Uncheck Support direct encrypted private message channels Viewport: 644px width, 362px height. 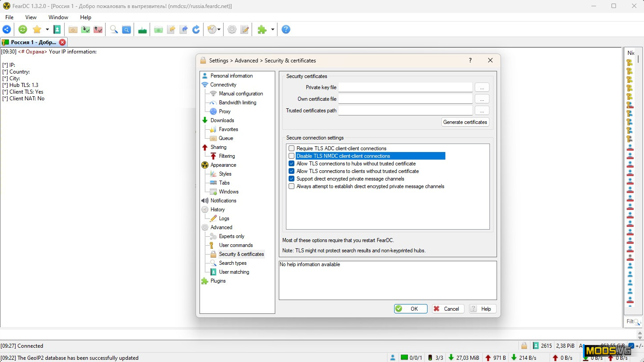tap(292, 179)
